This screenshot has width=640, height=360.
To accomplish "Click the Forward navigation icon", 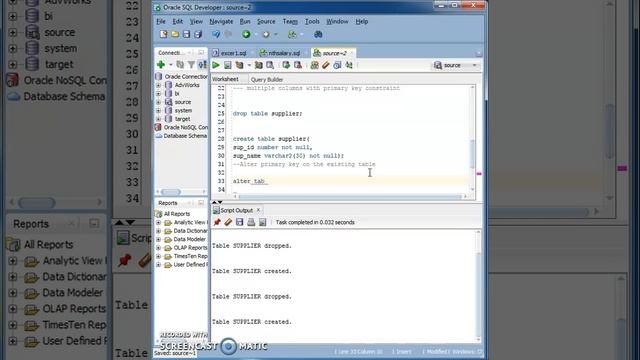I will point(266,34).
